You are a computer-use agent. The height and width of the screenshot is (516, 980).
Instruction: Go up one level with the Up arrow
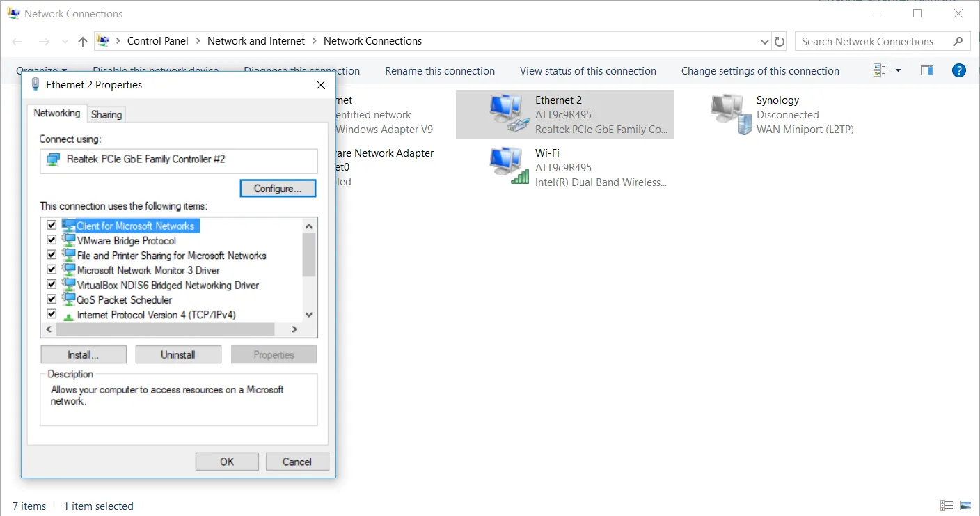[83, 42]
